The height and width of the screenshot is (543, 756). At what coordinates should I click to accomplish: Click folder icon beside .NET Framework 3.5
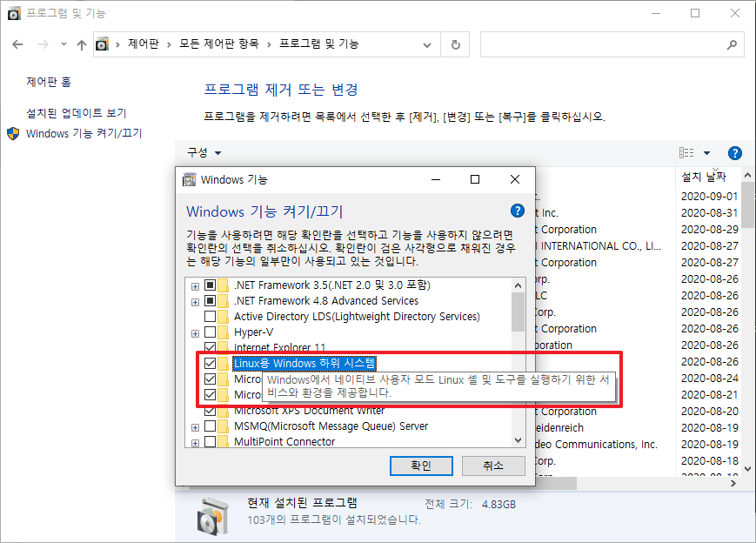click(224, 285)
